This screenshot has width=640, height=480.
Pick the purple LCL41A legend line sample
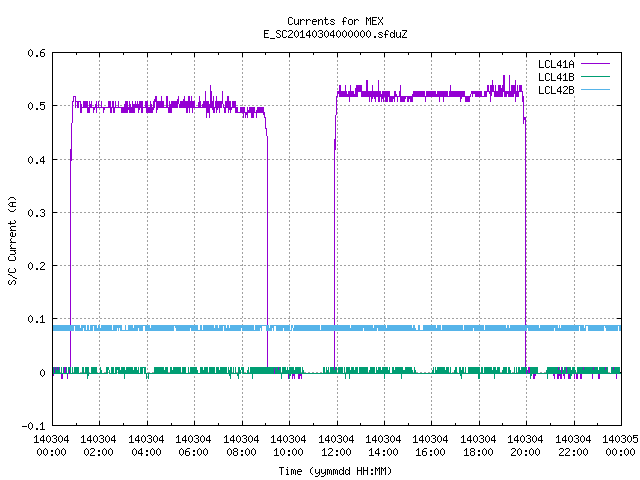click(595, 64)
